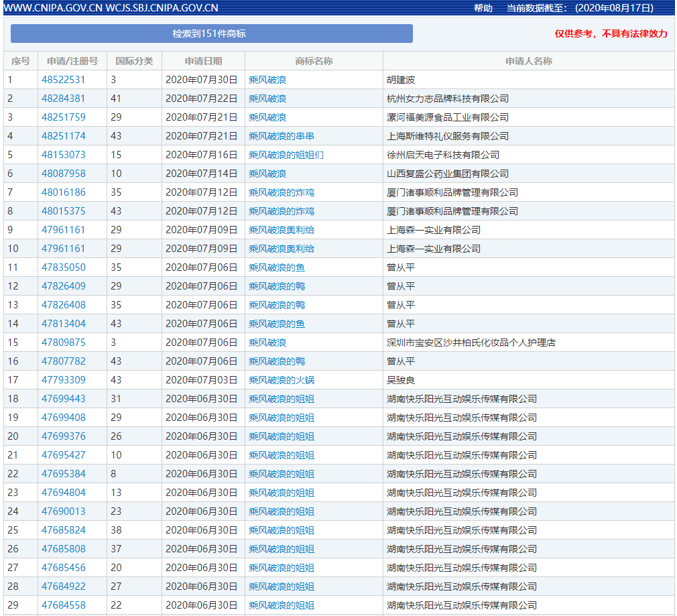The height and width of the screenshot is (616, 677).
Task: Click the 商标名称 column header
Action: (x=314, y=61)
